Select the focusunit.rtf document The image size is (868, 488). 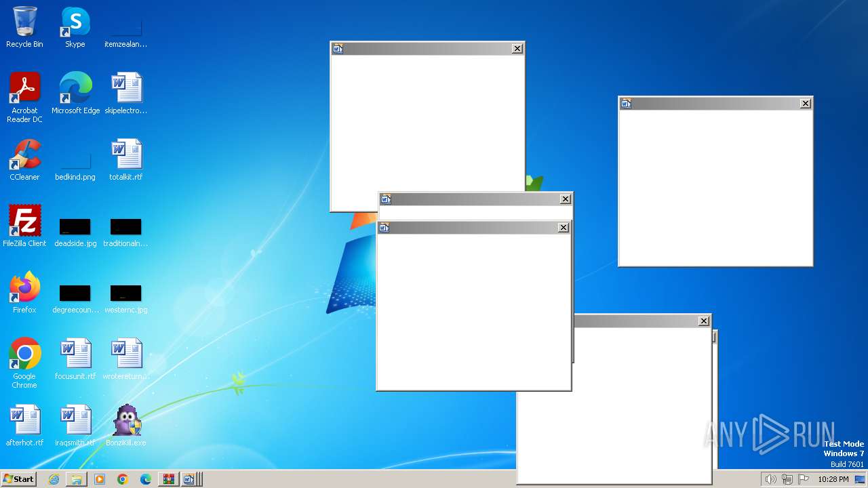(75, 359)
